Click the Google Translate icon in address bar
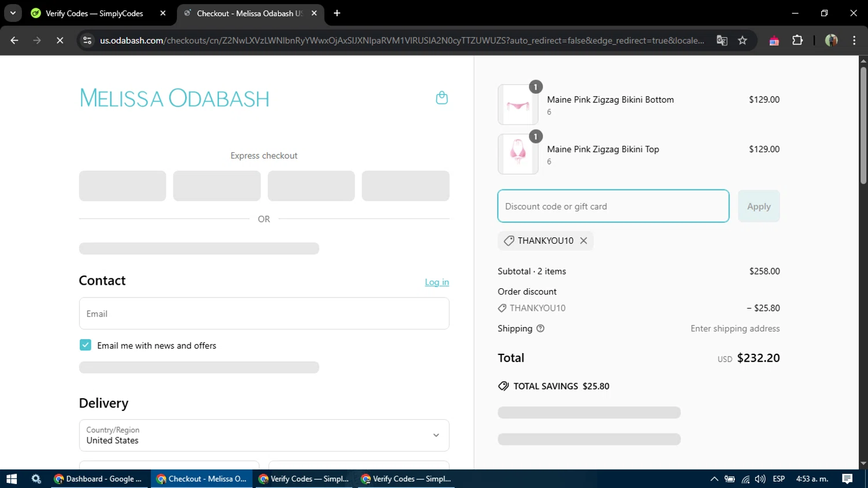This screenshot has height=488, width=868. click(x=722, y=41)
